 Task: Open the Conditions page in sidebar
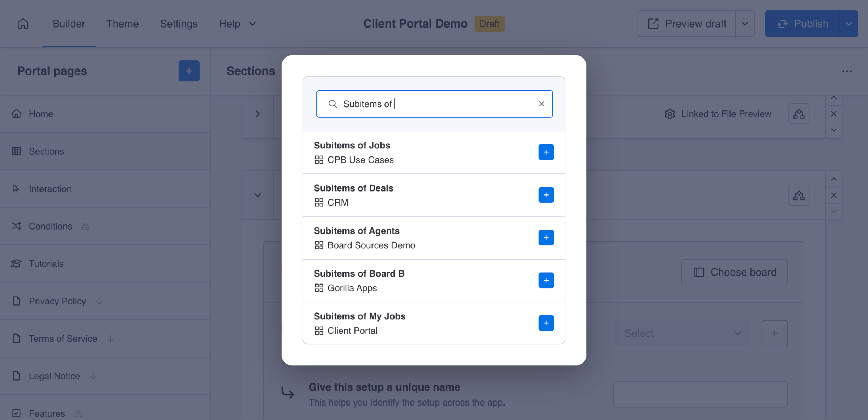(50, 226)
